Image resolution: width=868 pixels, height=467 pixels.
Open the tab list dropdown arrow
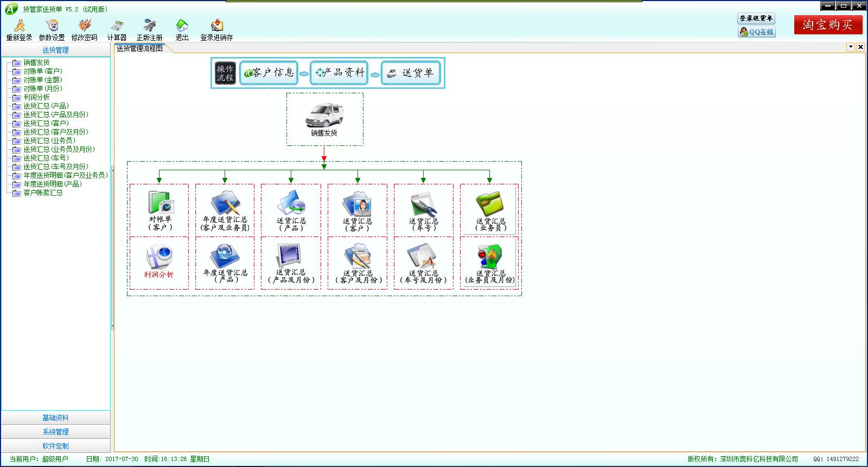click(x=851, y=47)
